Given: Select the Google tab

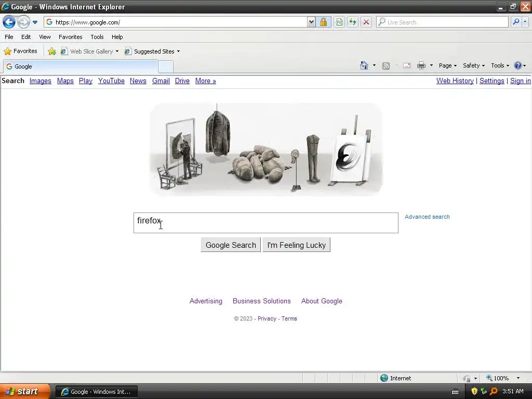Looking at the screenshot, I should tap(81, 66).
